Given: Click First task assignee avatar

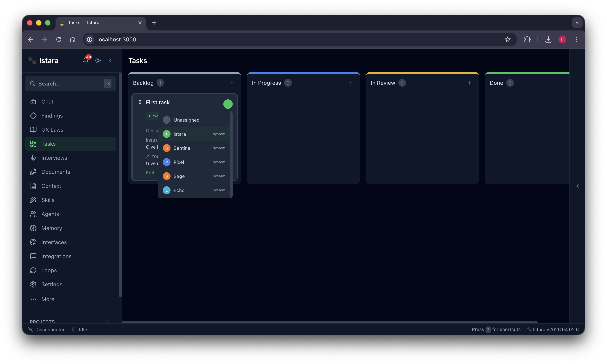Looking at the screenshot, I should 228,104.
